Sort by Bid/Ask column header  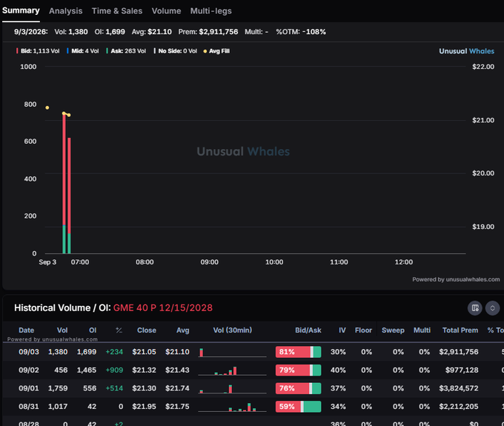[x=308, y=330]
